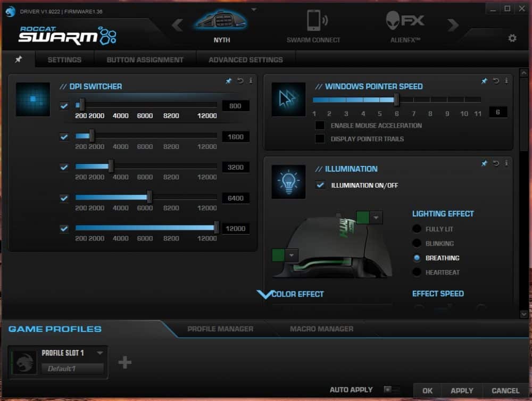
Task: Click the Default1 profile name field
Action: pyautogui.click(x=72, y=369)
